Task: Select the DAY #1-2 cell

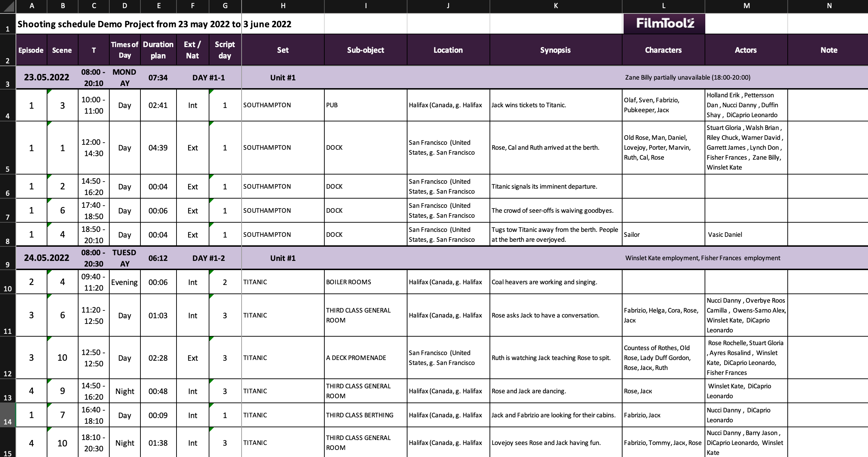Action: coord(209,258)
